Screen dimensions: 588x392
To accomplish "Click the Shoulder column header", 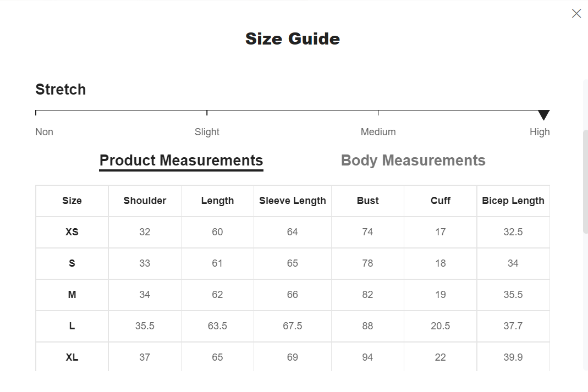I will pyautogui.click(x=145, y=201).
